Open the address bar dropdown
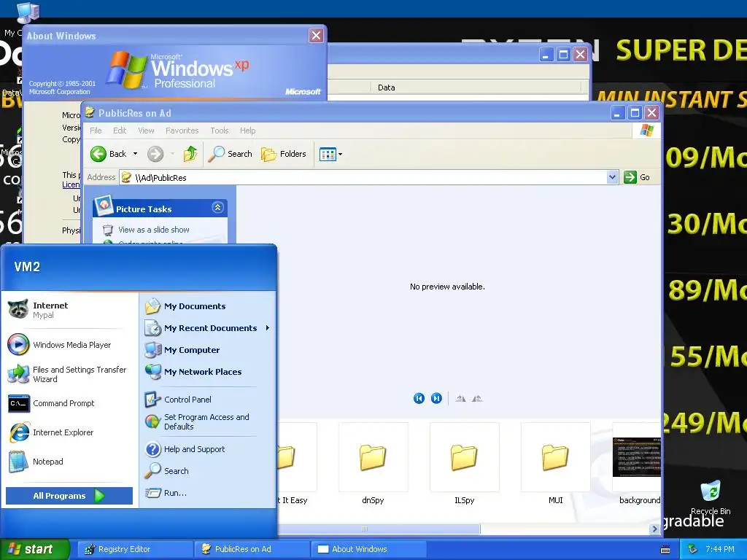The width and height of the screenshot is (747, 560). [612, 178]
